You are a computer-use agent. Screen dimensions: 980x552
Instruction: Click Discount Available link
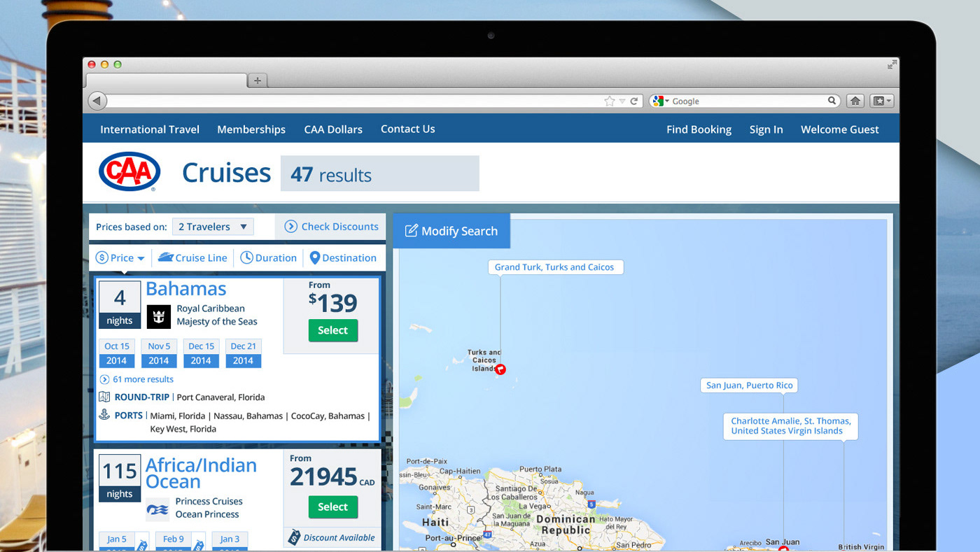[339, 538]
